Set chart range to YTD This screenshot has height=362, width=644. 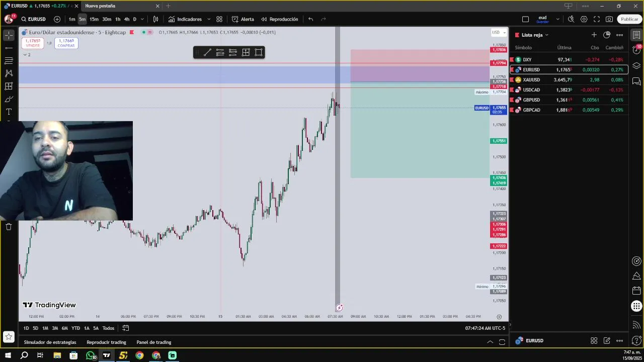click(x=75, y=328)
